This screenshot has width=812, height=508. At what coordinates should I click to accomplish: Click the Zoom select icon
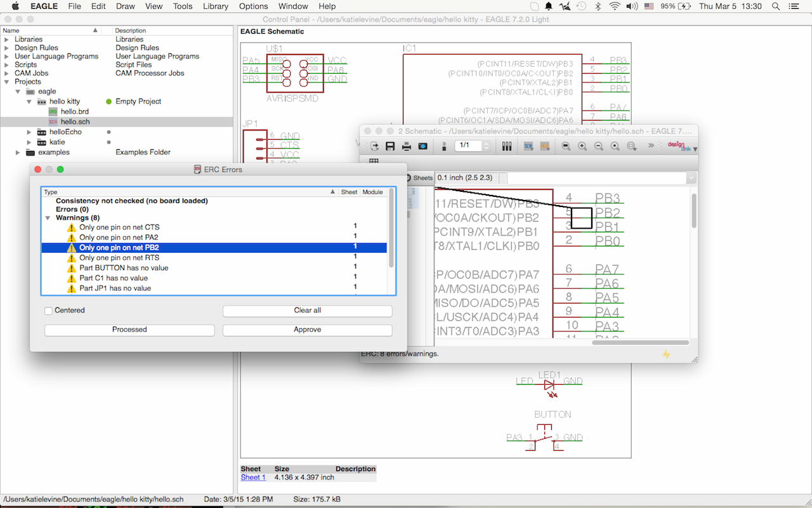coord(632,146)
